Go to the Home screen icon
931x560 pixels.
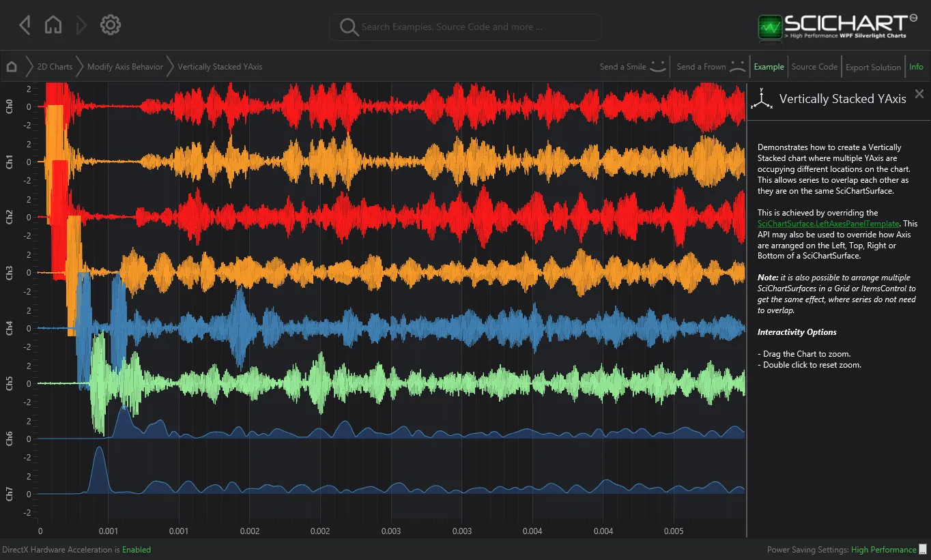tap(53, 26)
